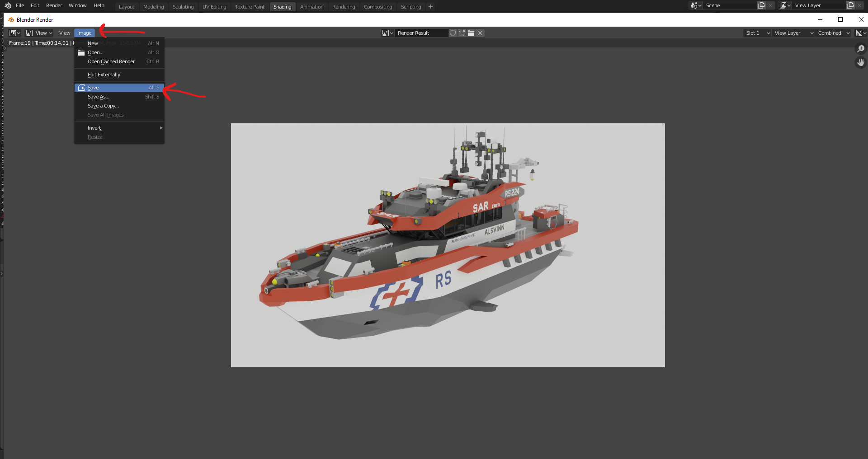The image size is (868, 459).
Task: Click the Blender Render window title icon
Action: click(11, 20)
